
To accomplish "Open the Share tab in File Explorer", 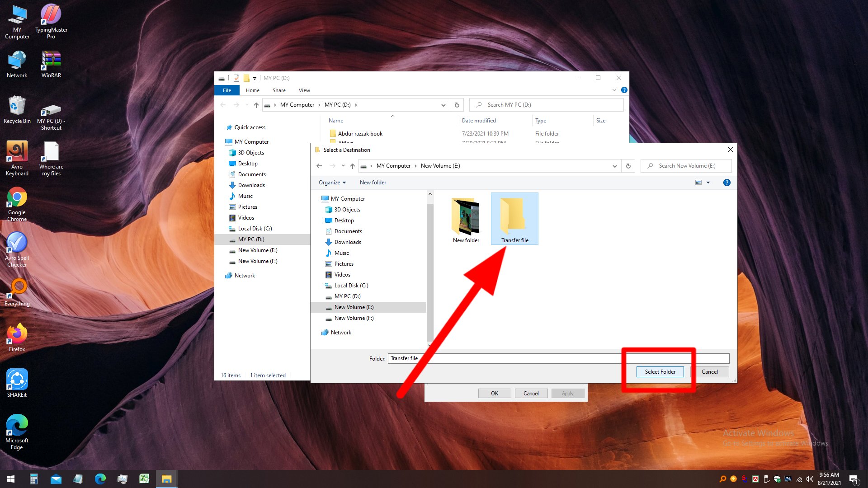I will 279,90.
